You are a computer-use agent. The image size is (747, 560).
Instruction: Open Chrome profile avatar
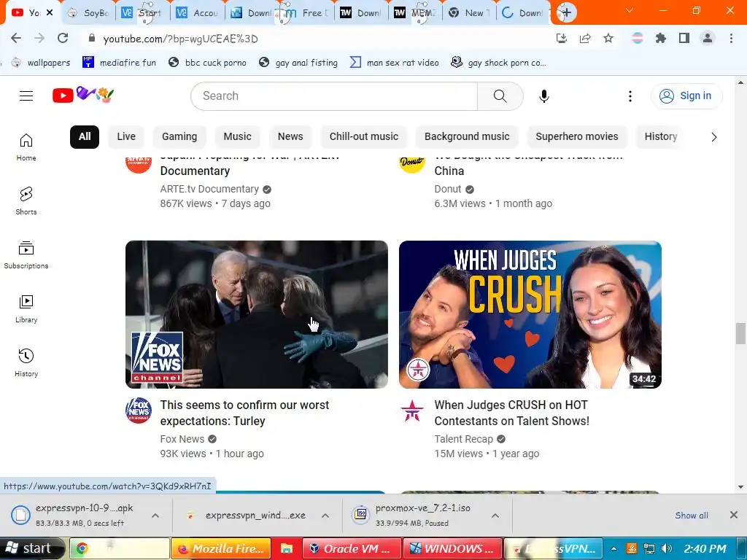pyautogui.click(x=708, y=38)
